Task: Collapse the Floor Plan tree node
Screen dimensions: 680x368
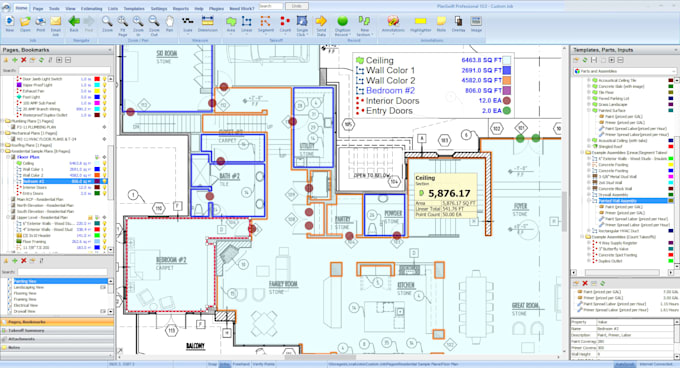Action: click(x=9, y=157)
